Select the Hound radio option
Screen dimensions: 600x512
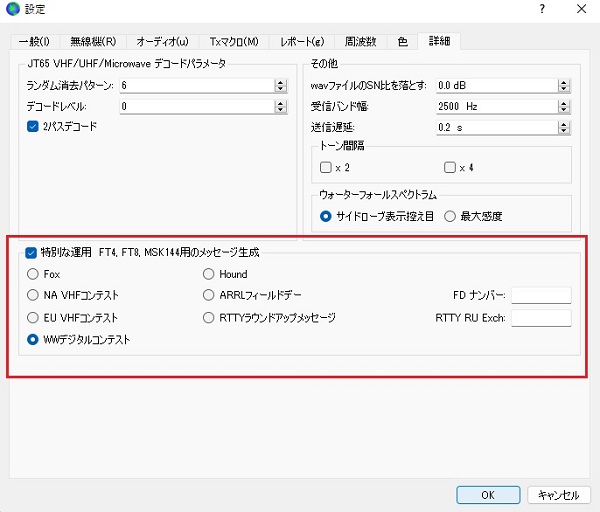coord(209,274)
